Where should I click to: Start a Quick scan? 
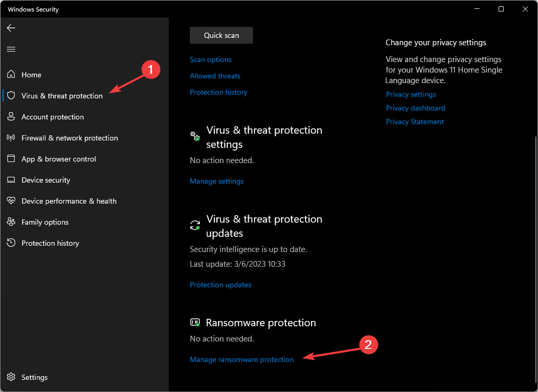pos(221,35)
